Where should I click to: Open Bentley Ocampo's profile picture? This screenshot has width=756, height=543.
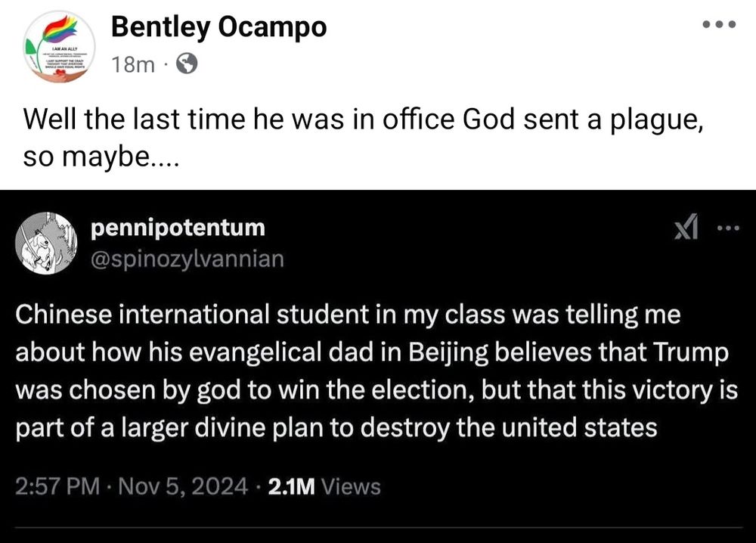tap(60, 46)
